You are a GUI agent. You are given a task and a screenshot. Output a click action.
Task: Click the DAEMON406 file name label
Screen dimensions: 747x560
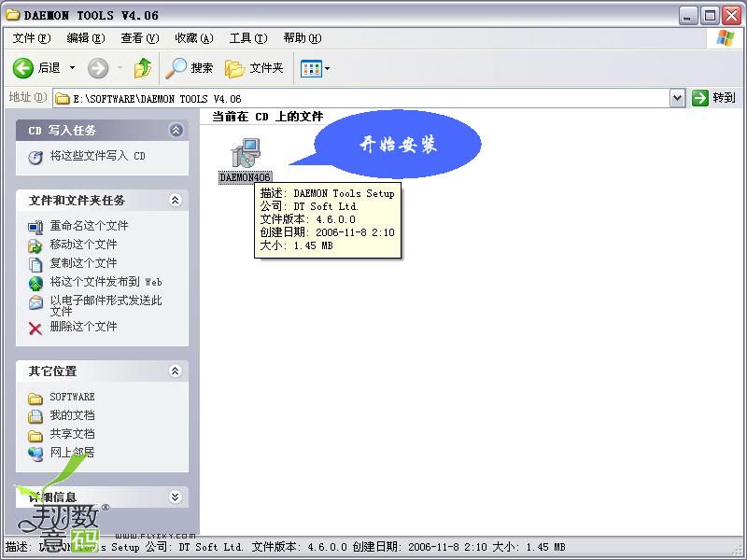click(x=245, y=177)
